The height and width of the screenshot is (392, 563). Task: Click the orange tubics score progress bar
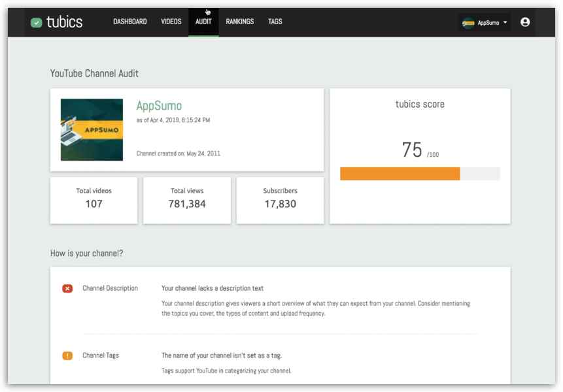(x=400, y=174)
